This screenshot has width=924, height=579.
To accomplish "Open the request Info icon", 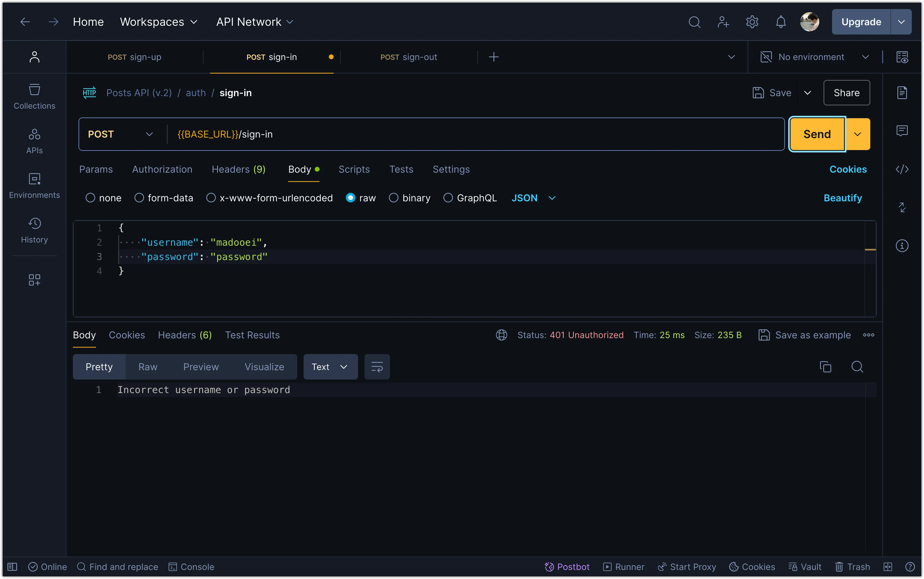I will tap(902, 245).
